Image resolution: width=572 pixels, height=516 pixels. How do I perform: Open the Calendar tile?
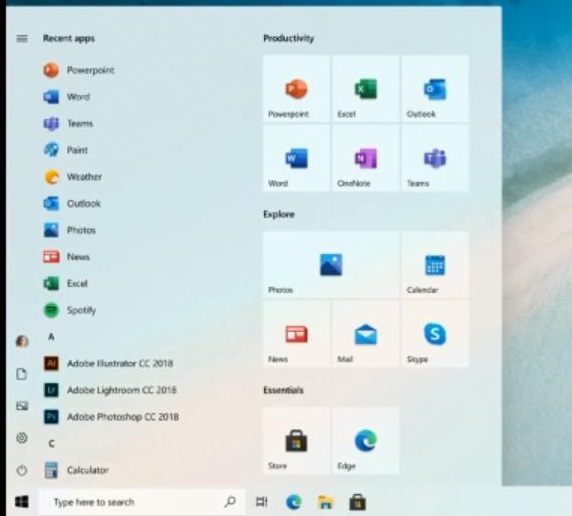[x=435, y=265]
